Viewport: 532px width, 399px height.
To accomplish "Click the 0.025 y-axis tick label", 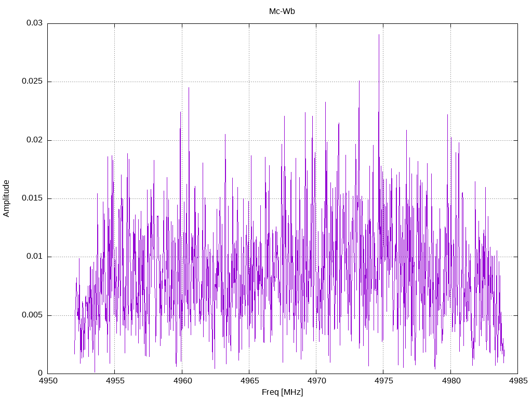I will [33, 82].
